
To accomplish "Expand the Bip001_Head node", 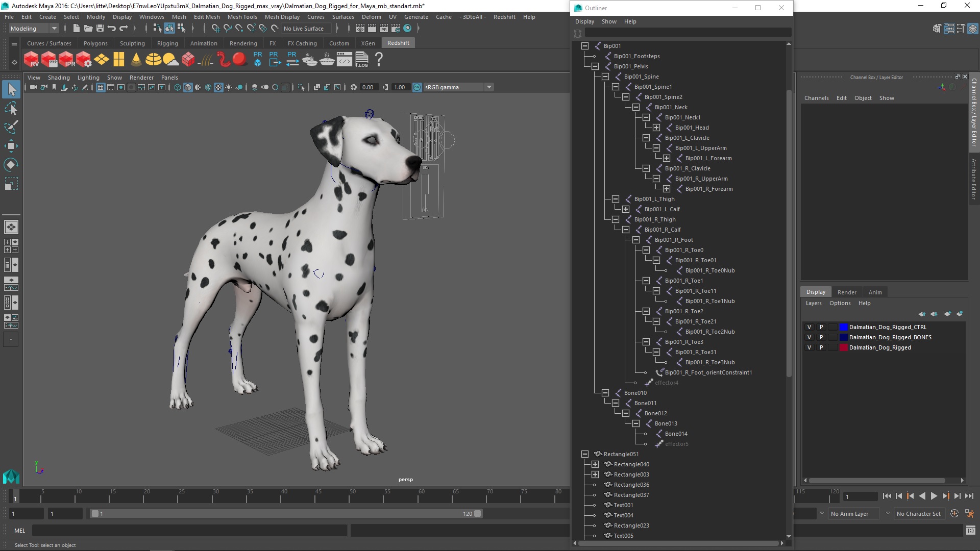I will (x=656, y=128).
